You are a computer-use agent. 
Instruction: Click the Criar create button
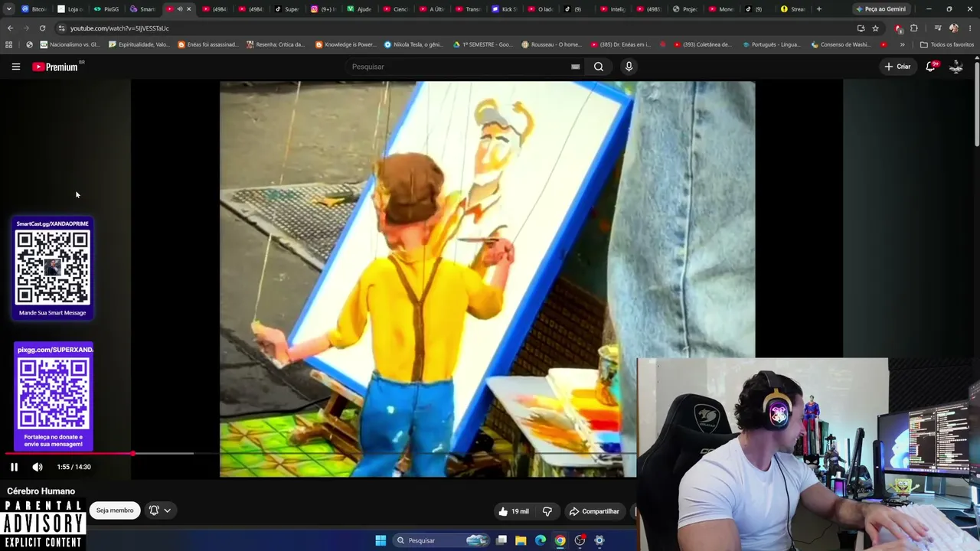pos(897,67)
